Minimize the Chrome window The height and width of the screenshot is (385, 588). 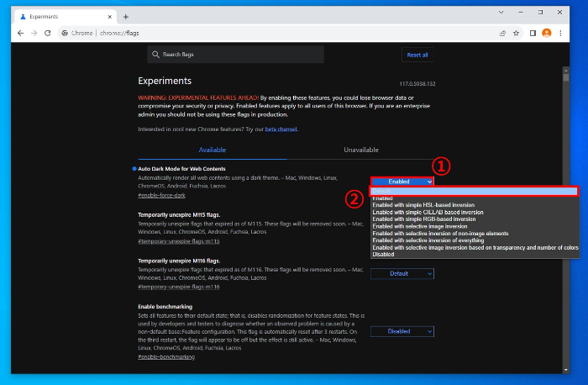(x=521, y=12)
